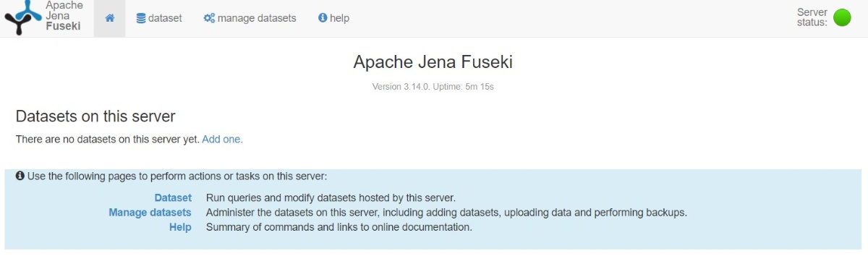Click the info icon in blue panel
The image size is (868, 264).
pyautogui.click(x=20, y=176)
